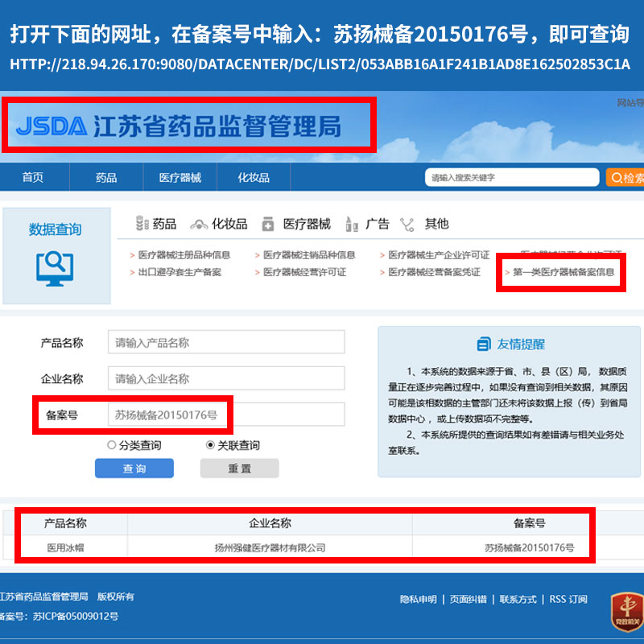
Task: Click the blue 查询 button
Action: tap(134, 469)
